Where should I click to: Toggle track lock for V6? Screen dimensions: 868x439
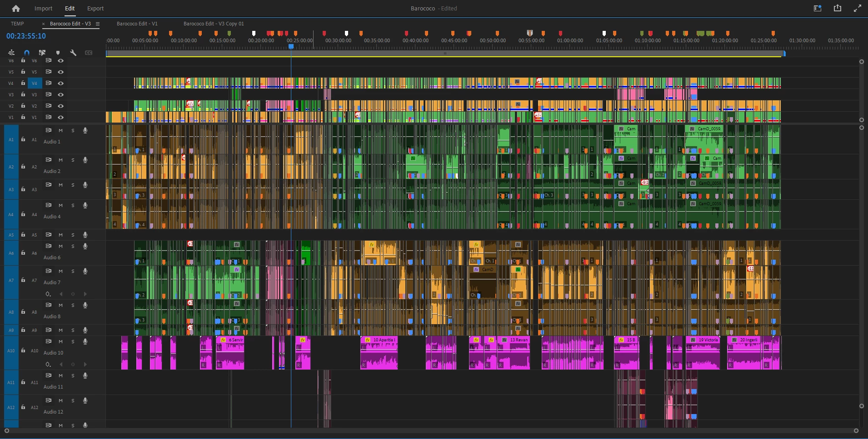click(x=23, y=60)
